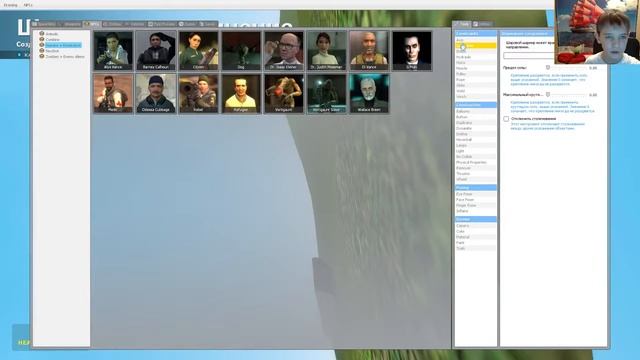Screen dimensions: 640x360
Task: Open the NPCs menu in top bar
Action: 28,5
